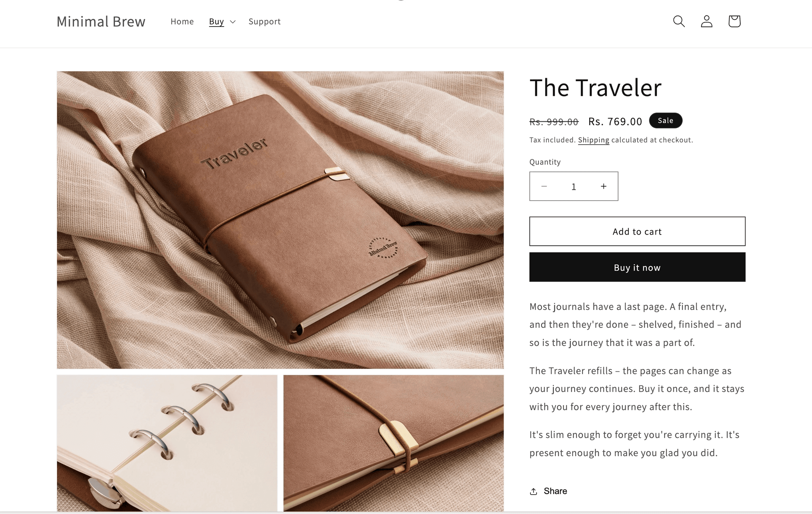Click the Share text button
812x514 pixels.
pos(555,491)
